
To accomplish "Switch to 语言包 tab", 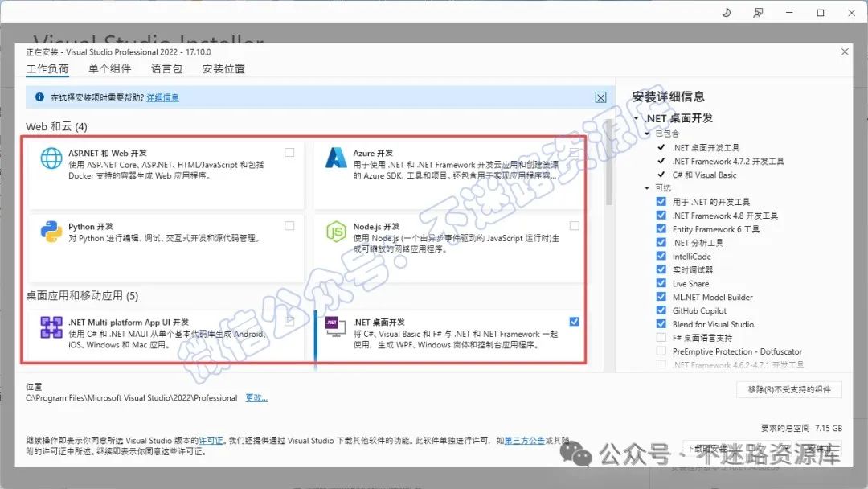I will [x=166, y=68].
